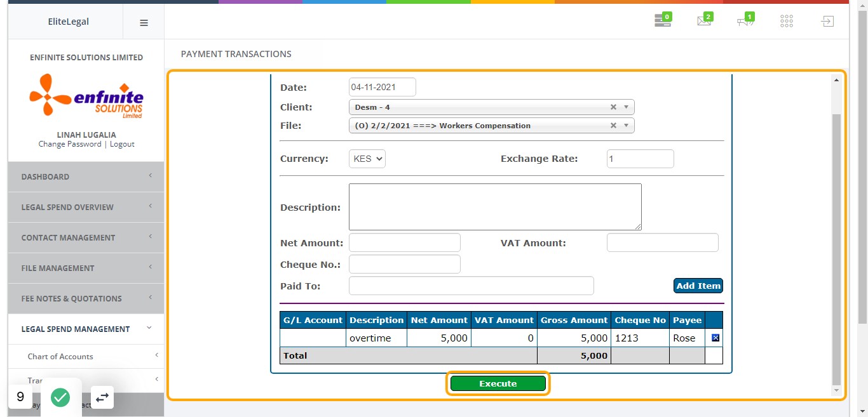Click the Add Item button

click(x=698, y=286)
